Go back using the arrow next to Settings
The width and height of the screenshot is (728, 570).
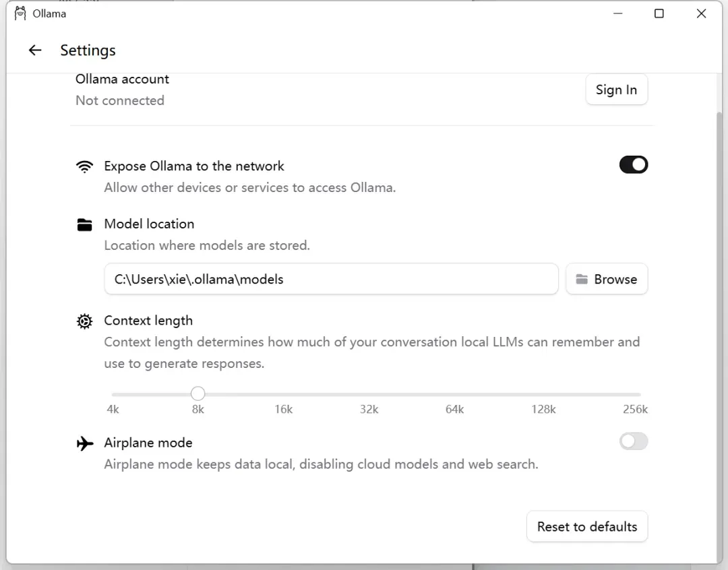(35, 50)
